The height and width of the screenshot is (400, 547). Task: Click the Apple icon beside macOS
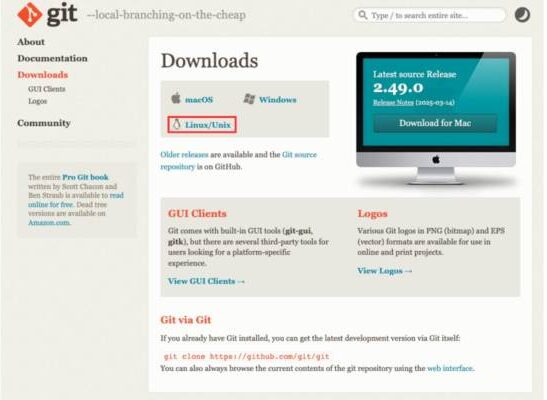[176, 98]
